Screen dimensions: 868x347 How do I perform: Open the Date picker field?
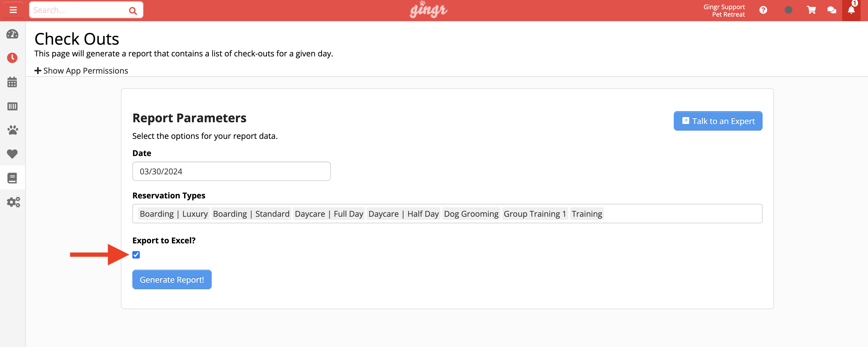tap(231, 171)
